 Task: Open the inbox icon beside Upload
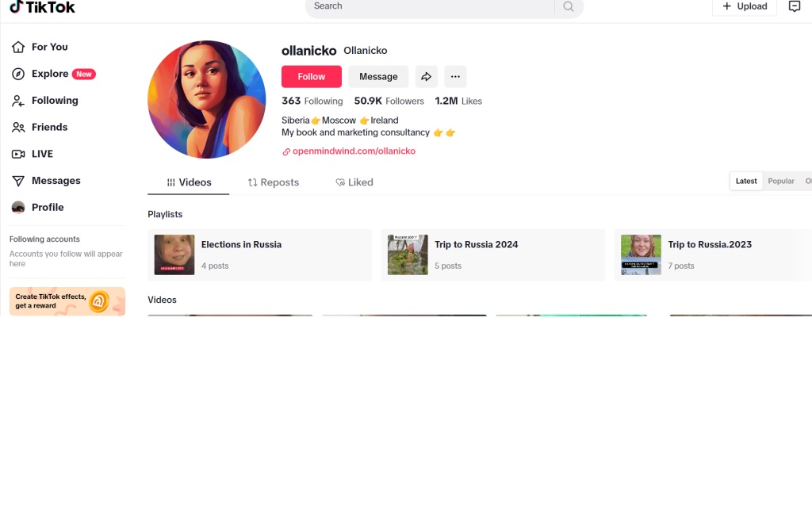tap(795, 6)
